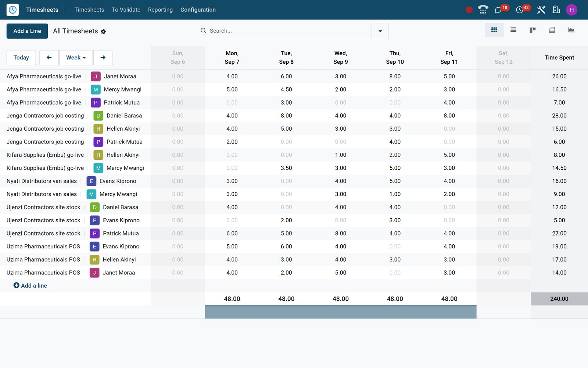Click Janet Moraa's avatar on Afya Pharmaceuticals row
The image size is (588, 368).
(x=96, y=77)
